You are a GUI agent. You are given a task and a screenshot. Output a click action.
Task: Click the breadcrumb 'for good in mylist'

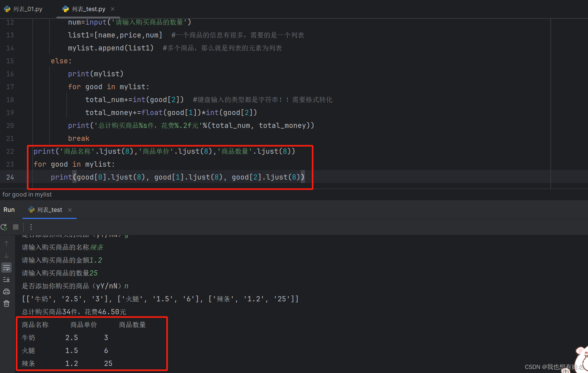click(27, 194)
